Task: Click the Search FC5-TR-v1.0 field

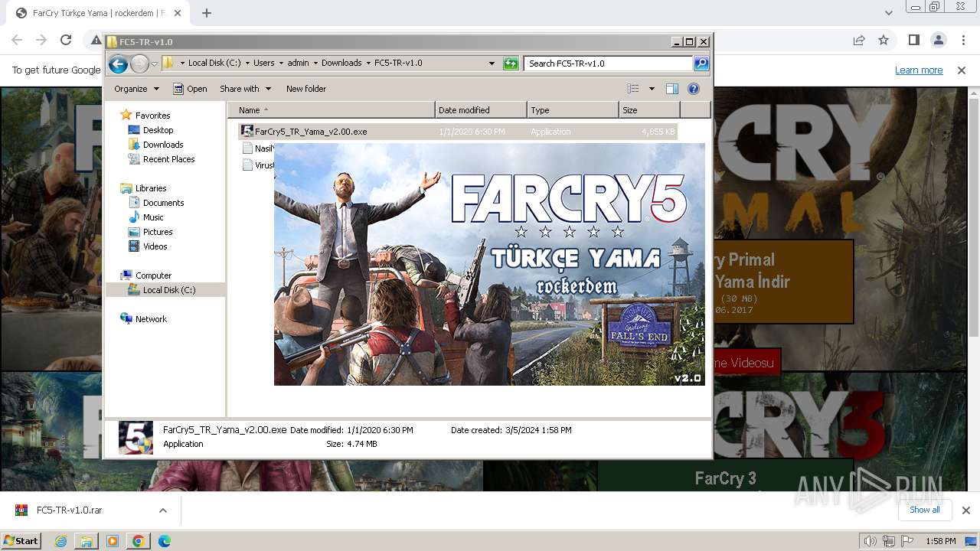Action: coord(609,64)
